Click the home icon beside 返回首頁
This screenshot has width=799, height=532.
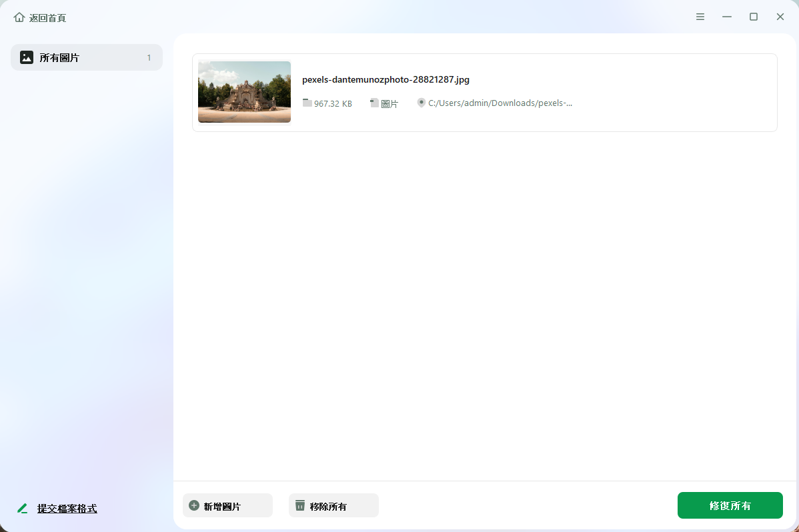19,17
